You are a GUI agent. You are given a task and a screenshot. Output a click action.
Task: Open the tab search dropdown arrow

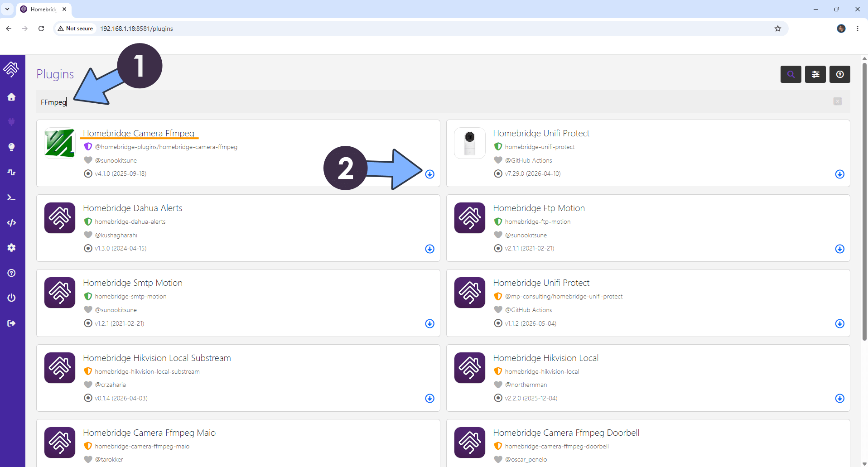click(7, 9)
